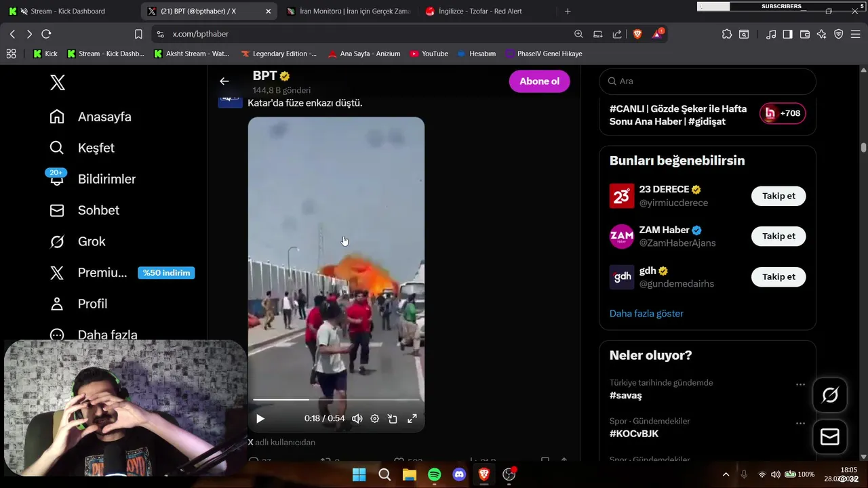Open Ana Sayfa - Anizium bookmark
Viewport: 868px width, 488px height.
(x=363, y=54)
